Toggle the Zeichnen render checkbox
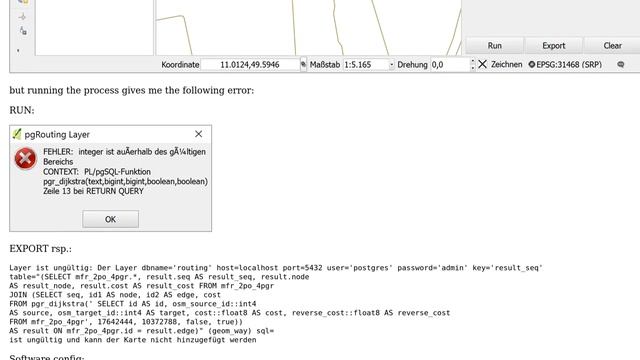Screen dimensions: 640x360 pyautogui.click(x=482, y=64)
